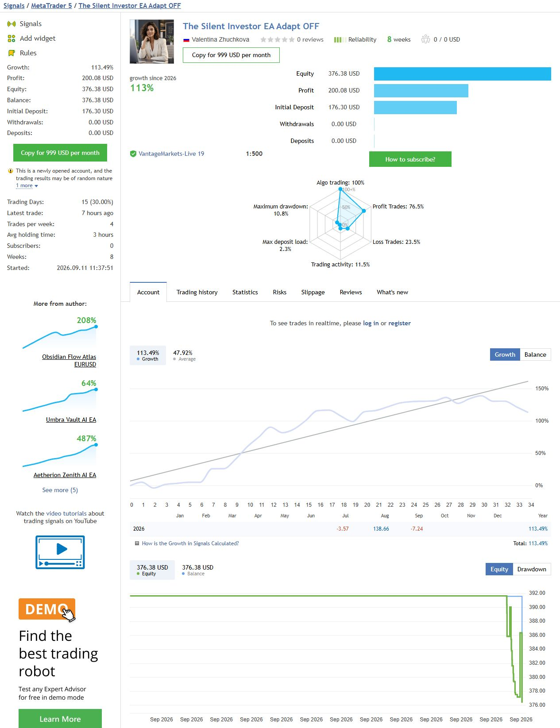
Task: Click the author profile photo thumbnail
Action: tap(152, 42)
